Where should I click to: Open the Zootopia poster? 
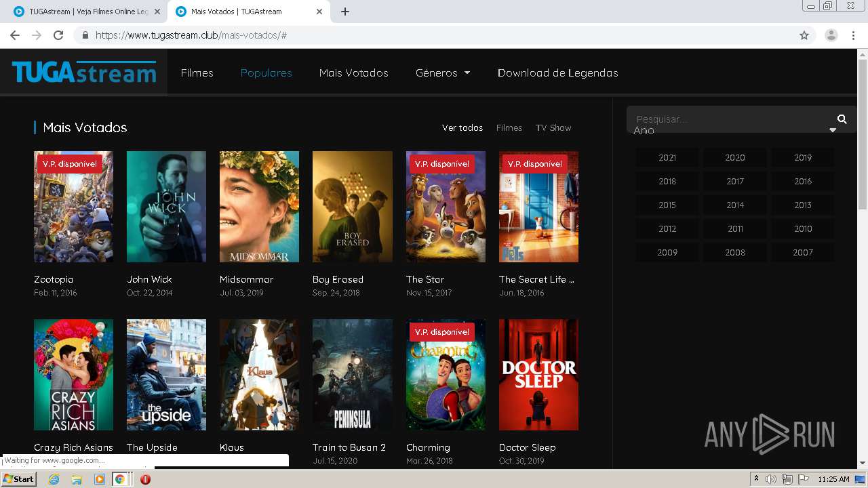click(x=73, y=207)
